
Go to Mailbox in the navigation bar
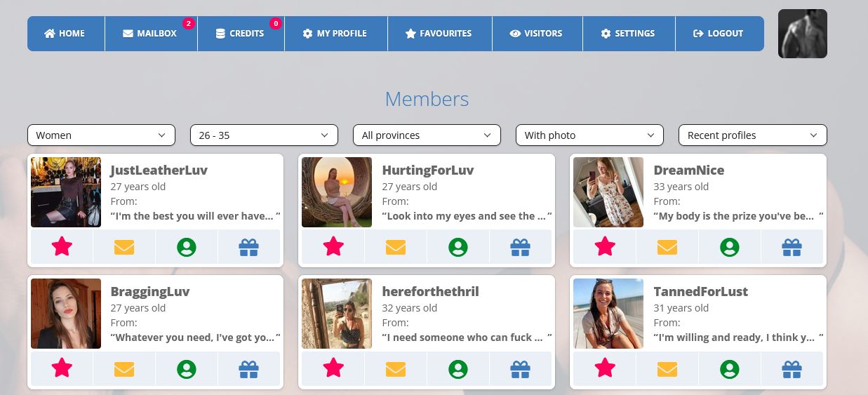[x=151, y=33]
